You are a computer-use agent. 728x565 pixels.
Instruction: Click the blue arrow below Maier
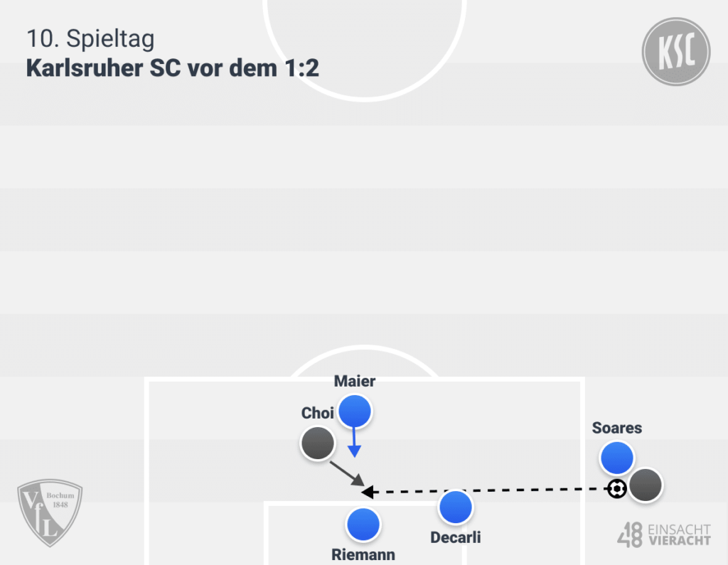[x=354, y=442]
